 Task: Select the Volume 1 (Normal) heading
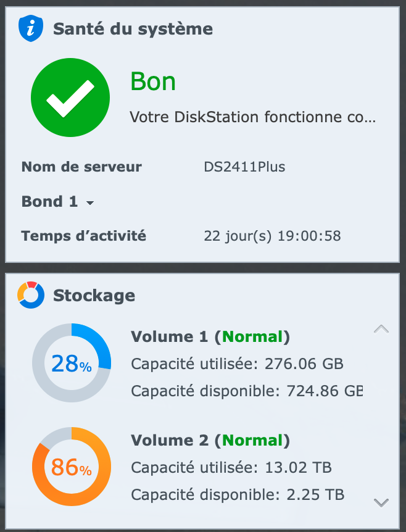point(210,336)
